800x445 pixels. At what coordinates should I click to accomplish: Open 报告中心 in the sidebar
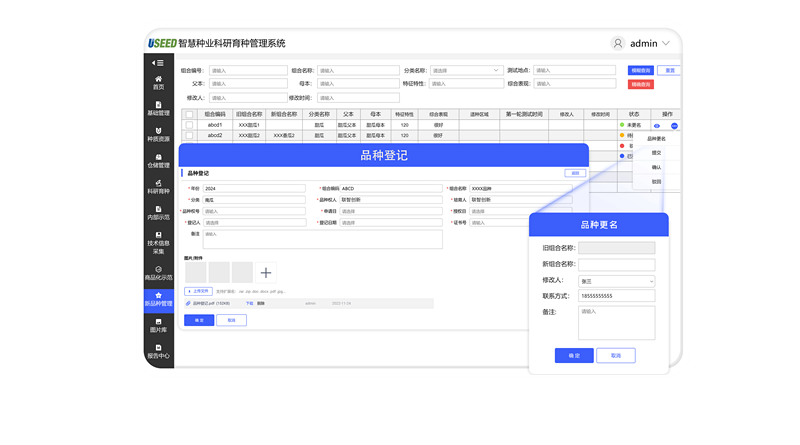point(158,351)
